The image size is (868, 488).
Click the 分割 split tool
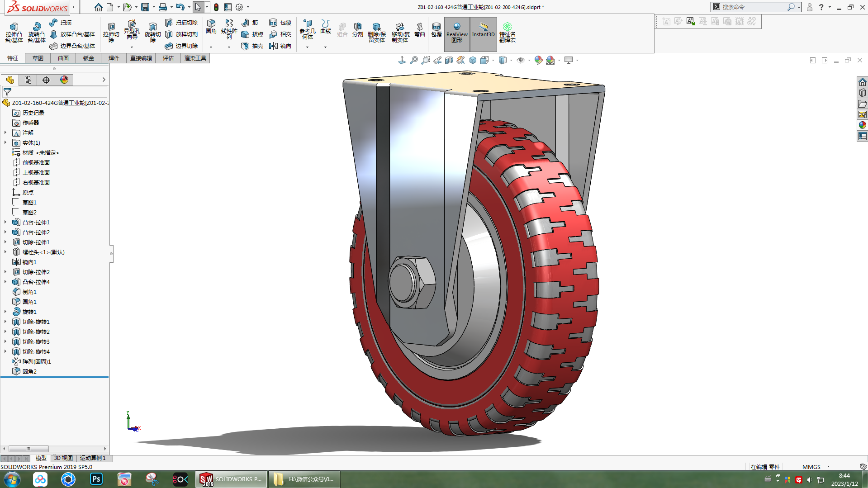point(358,30)
